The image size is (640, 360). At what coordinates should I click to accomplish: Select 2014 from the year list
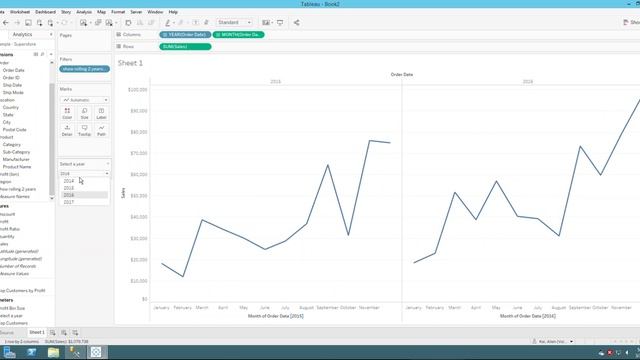84,181
